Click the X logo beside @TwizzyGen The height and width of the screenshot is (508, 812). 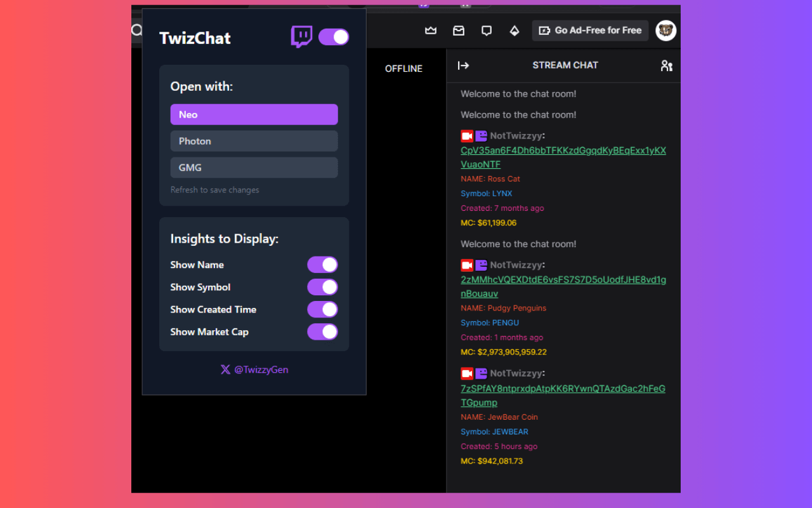[225, 370]
